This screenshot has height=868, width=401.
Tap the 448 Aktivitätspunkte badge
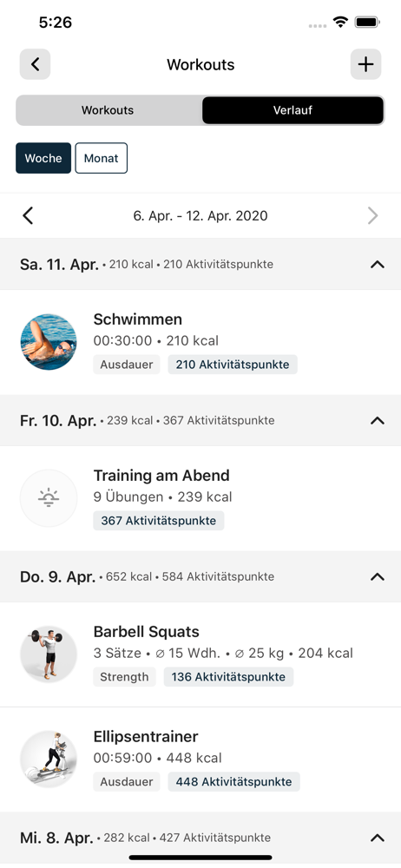click(233, 782)
